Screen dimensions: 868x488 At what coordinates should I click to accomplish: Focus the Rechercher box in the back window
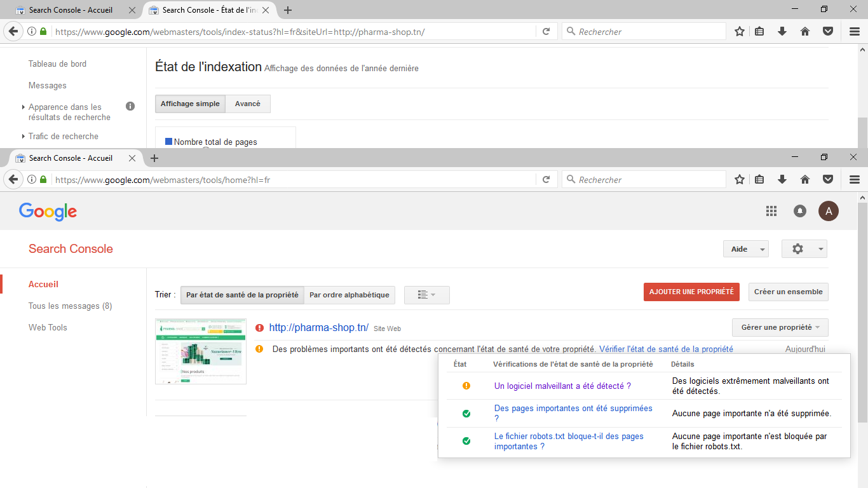point(644,32)
